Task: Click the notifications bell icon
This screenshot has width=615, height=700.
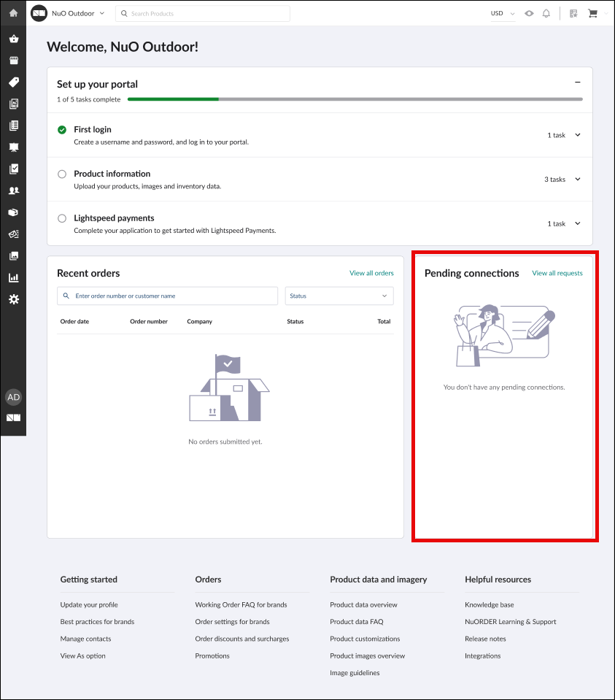Action: coord(546,13)
